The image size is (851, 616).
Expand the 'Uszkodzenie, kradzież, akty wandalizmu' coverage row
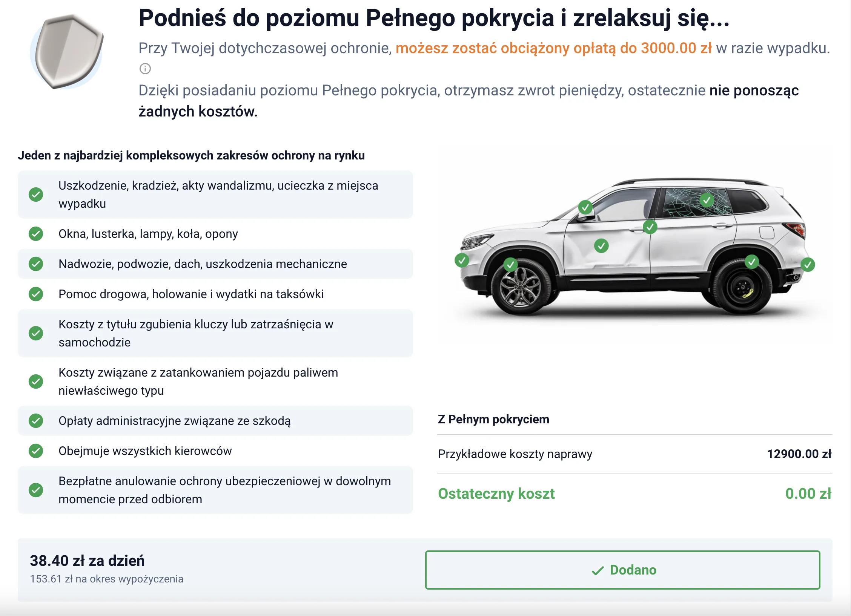coord(215,195)
